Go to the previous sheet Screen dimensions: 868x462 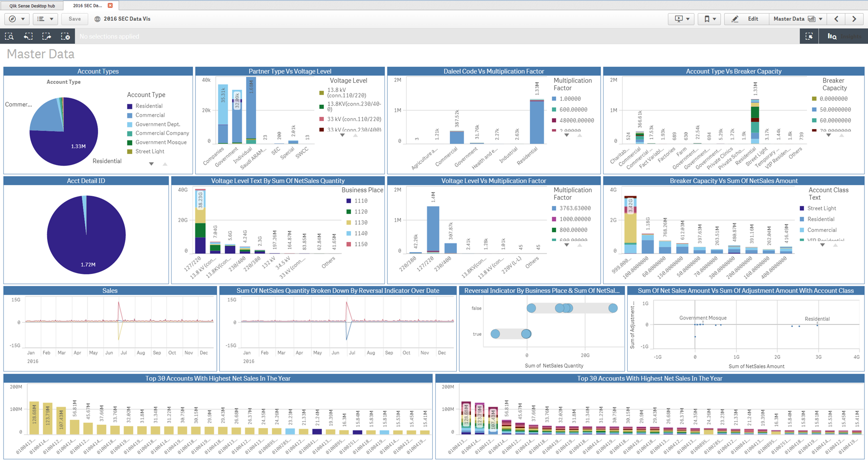[x=836, y=19]
